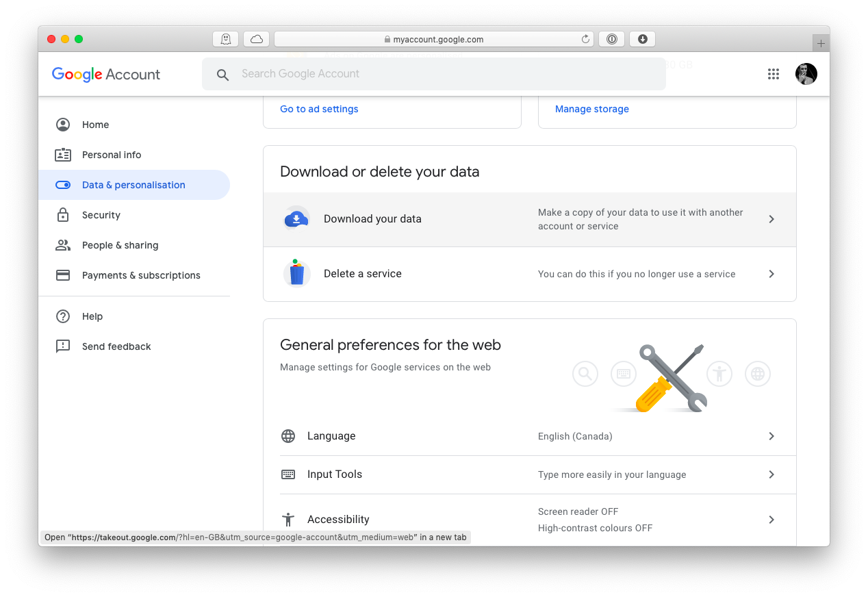This screenshot has width=868, height=597.
Task: Click the Accessibility person icon
Action: (x=288, y=519)
